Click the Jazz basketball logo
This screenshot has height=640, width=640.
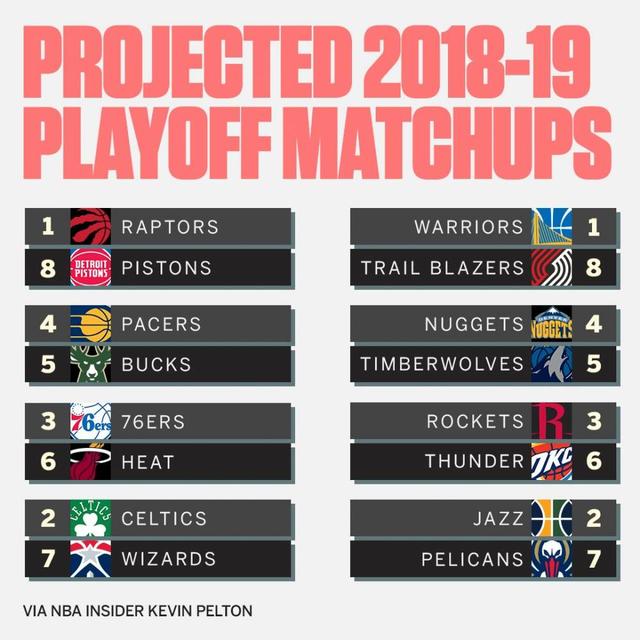coord(551,518)
